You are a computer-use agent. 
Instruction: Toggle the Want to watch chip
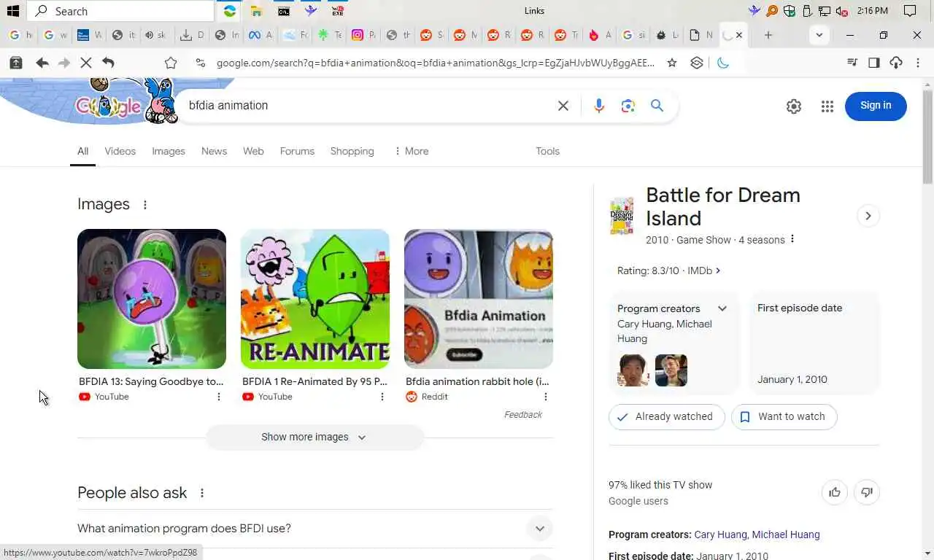[x=784, y=417]
